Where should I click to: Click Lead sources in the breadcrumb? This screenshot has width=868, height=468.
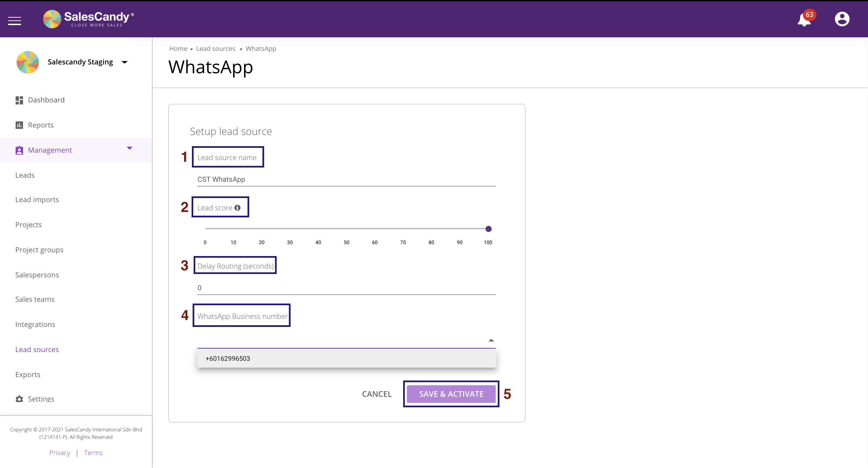tap(216, 48)
